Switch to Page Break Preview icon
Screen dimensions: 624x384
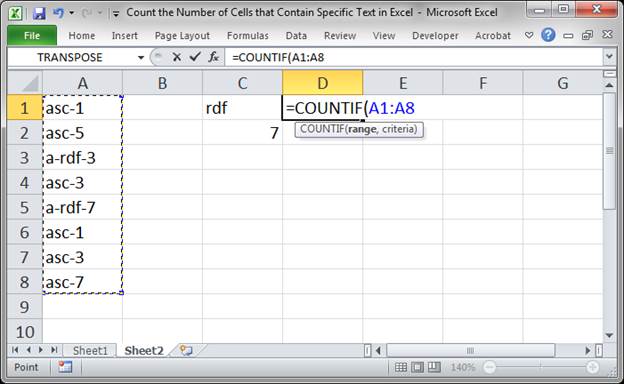(434, 367)
